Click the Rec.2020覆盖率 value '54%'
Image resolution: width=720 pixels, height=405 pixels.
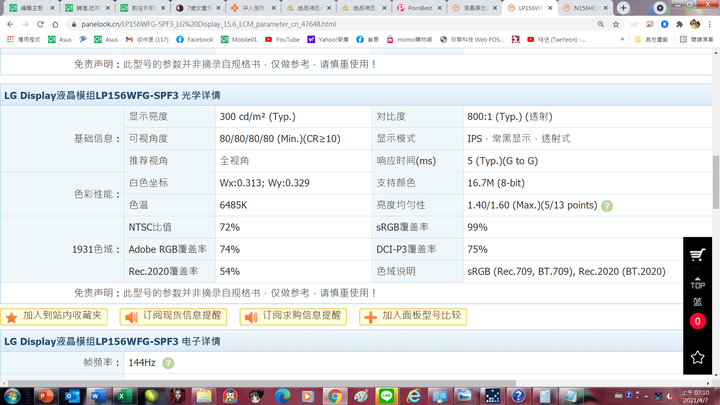pyautogui.click(x=230, y=271)
